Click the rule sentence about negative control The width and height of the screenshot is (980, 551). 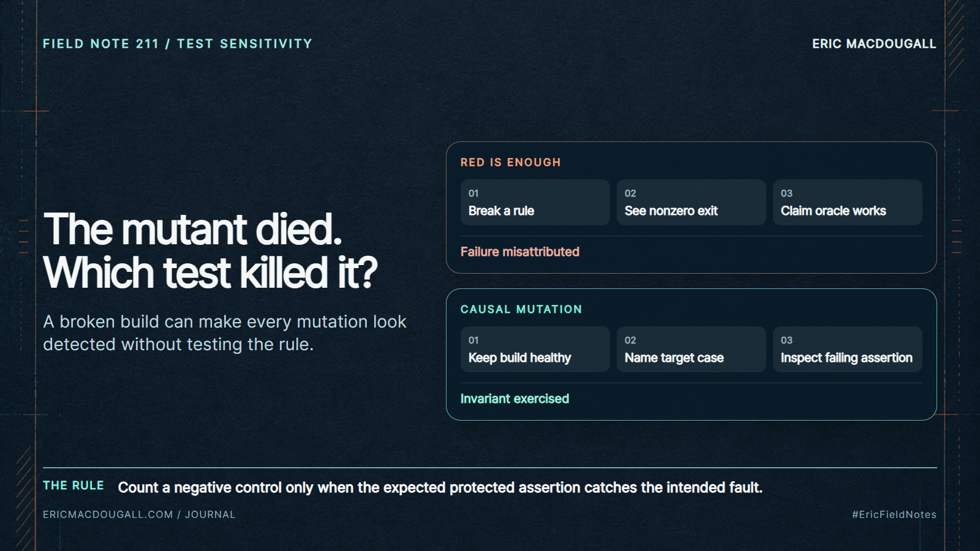click(x=440, y=487)
